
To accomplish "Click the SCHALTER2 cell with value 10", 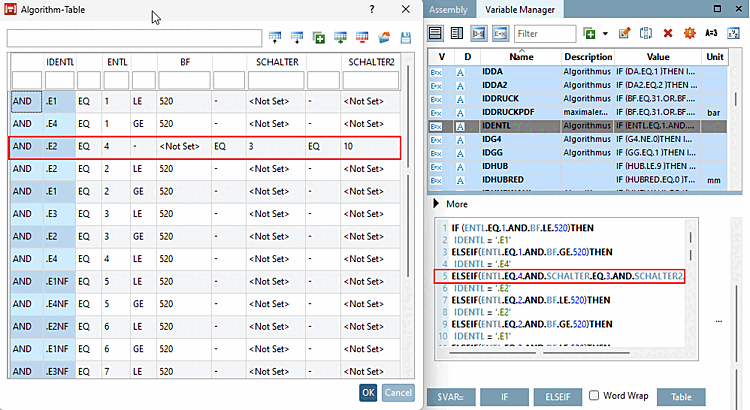I will point(371,146).
